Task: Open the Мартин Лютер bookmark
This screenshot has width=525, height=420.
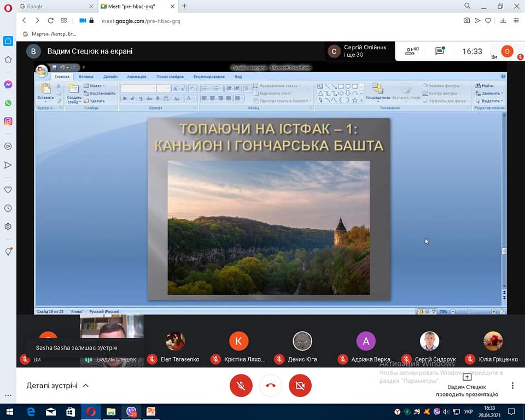Action: coord(50,34)
